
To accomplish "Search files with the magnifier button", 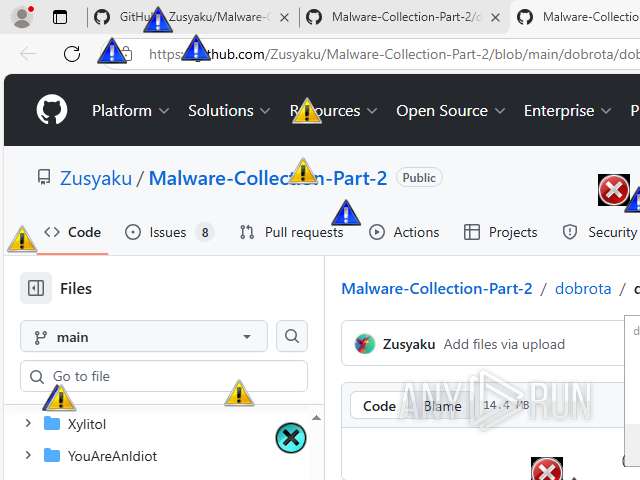I will coord(291,336).
